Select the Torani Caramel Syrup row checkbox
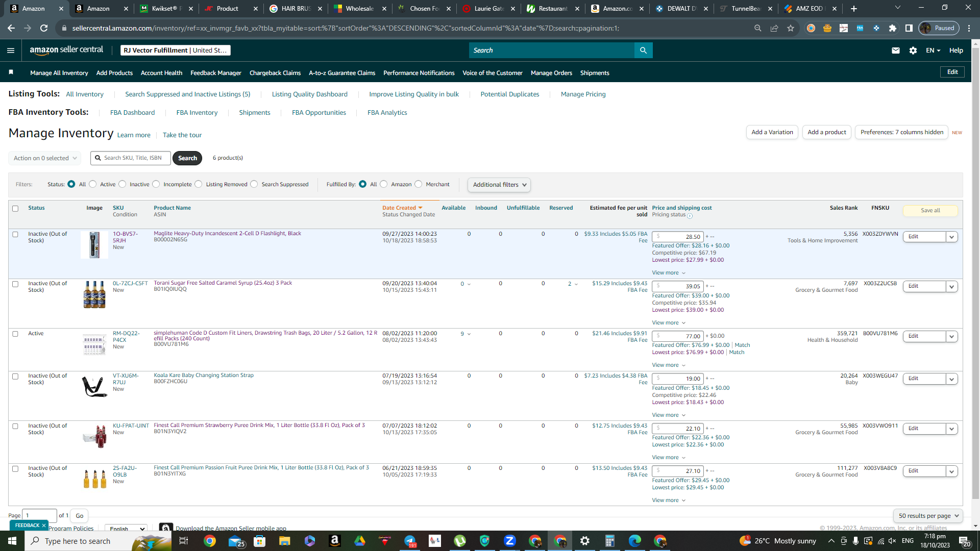 tap(15, 284)
